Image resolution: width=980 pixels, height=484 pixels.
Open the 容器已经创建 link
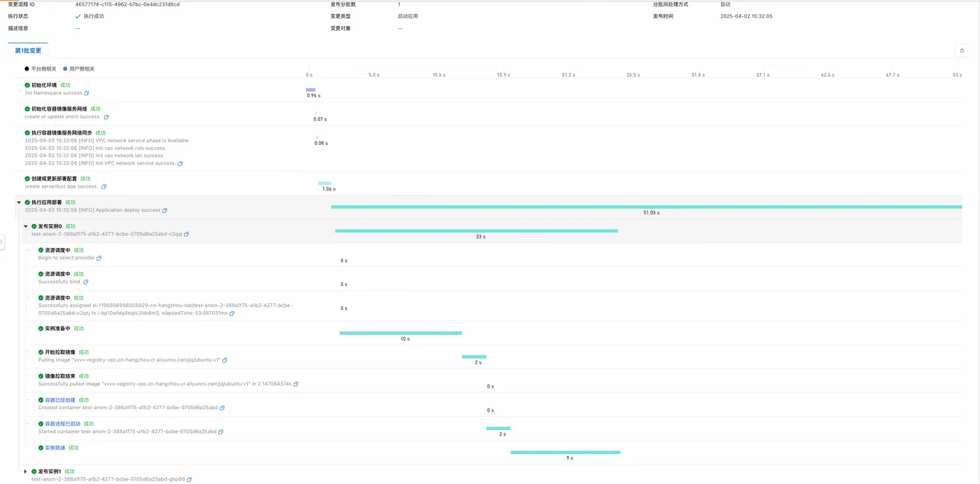[60, 400]
